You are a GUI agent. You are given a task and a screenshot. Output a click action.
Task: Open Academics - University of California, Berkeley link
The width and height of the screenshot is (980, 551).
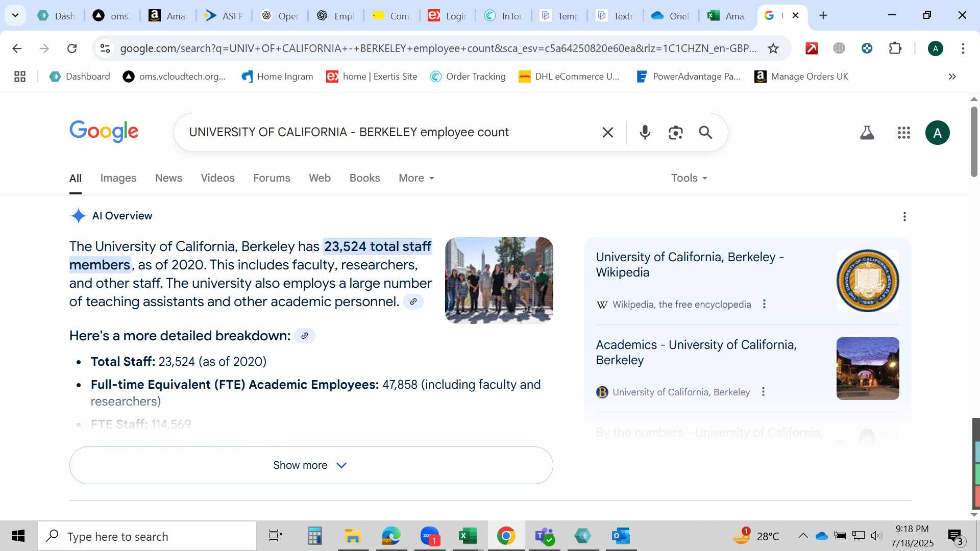click(x=696, y=352)
